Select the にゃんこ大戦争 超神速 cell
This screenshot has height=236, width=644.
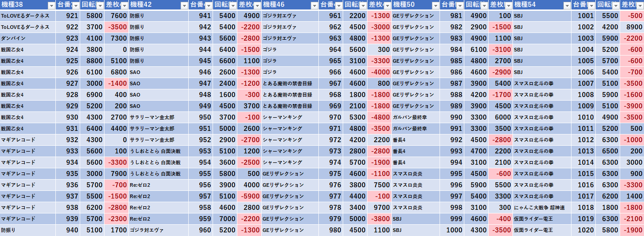[x=542, y=208]
